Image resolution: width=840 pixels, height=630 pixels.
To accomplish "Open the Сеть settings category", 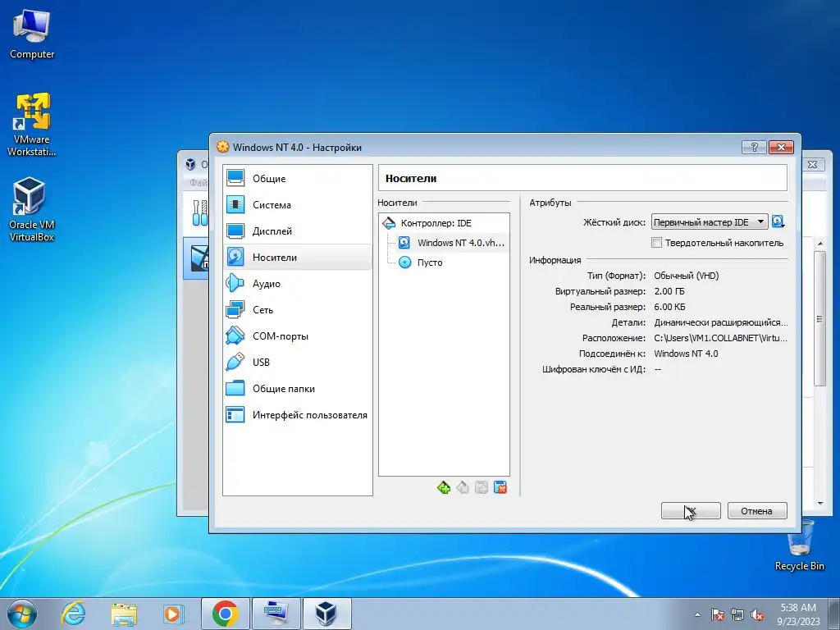I will click(297, 309).
